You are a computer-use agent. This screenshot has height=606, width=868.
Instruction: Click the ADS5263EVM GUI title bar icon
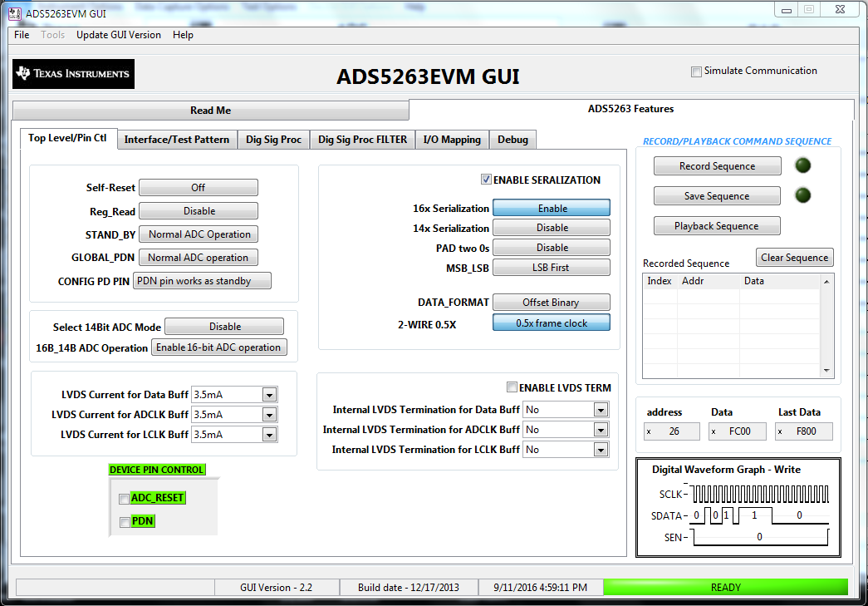click(x=14, y=13)
